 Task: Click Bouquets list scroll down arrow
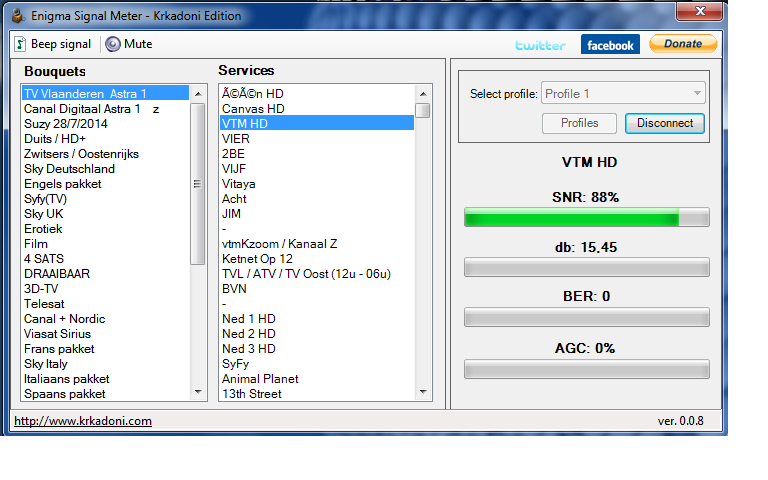point(198,392)
